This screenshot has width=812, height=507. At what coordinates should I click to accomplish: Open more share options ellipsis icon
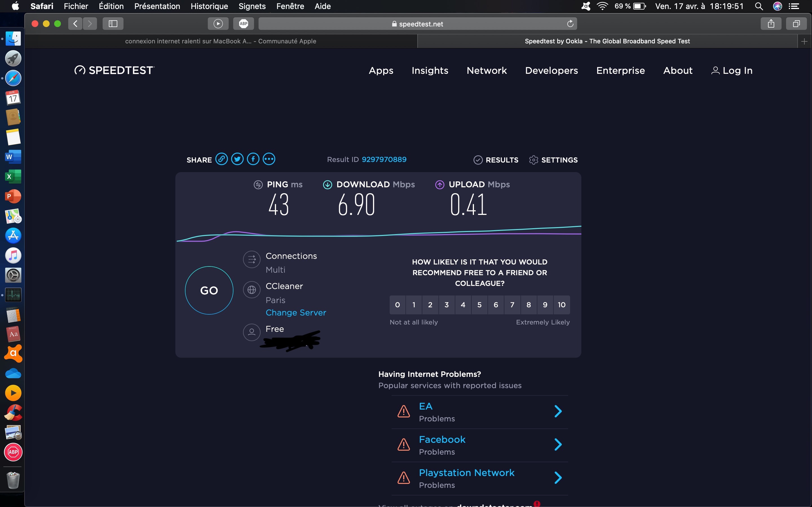(x=269, y=159)
